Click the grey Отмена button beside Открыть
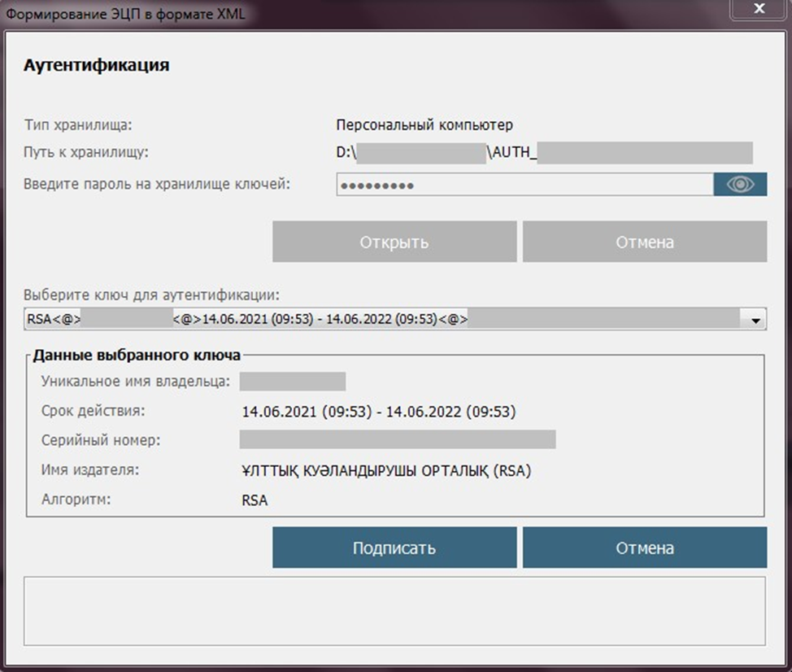This screenshot has width=792, height=672. coord(644,242)
